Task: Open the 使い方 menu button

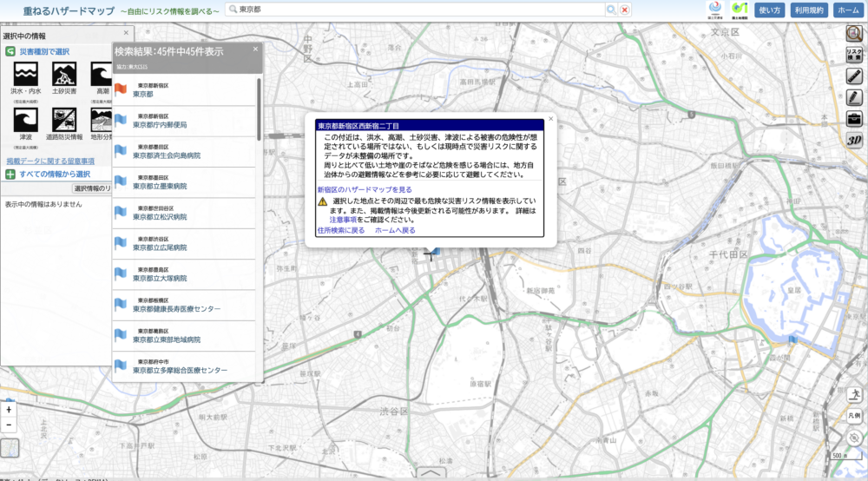Action: point(769,10)
